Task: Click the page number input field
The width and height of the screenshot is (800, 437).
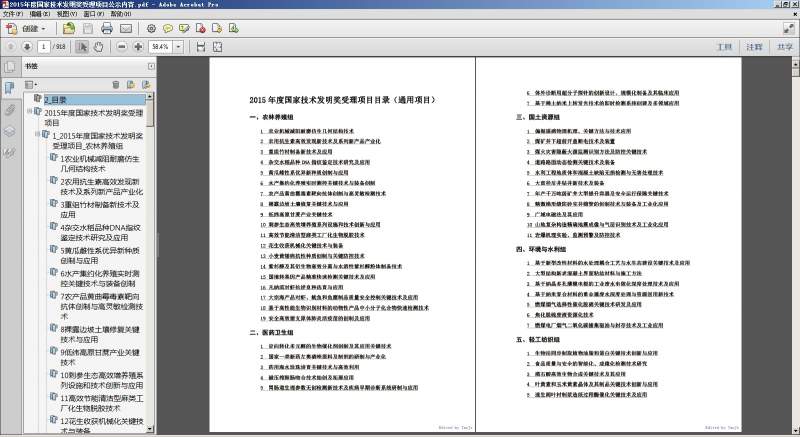Action: (x=44, y=47)
